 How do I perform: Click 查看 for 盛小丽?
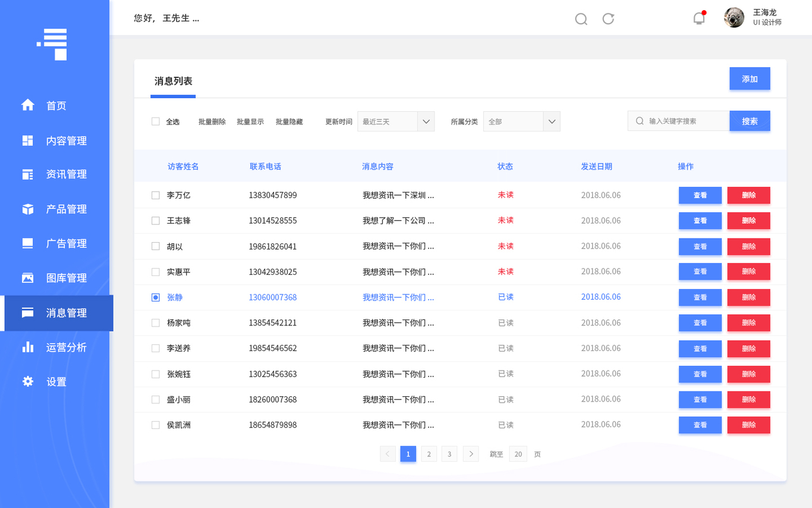tap(700, 400)
